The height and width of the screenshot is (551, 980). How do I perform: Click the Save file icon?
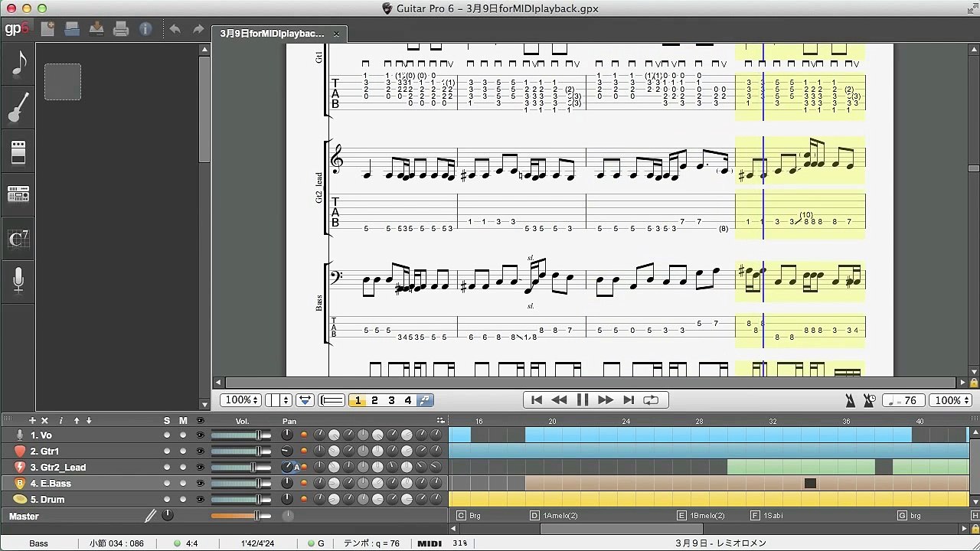96,30
